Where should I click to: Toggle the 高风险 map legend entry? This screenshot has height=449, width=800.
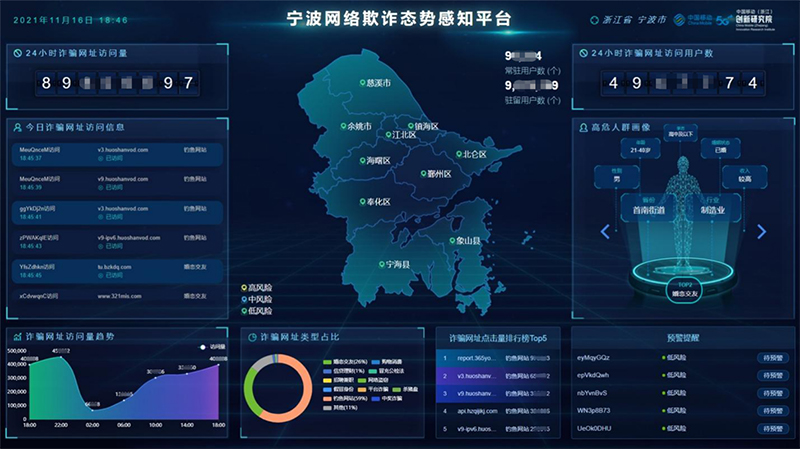pyautogui.click(x=258, y=287)
